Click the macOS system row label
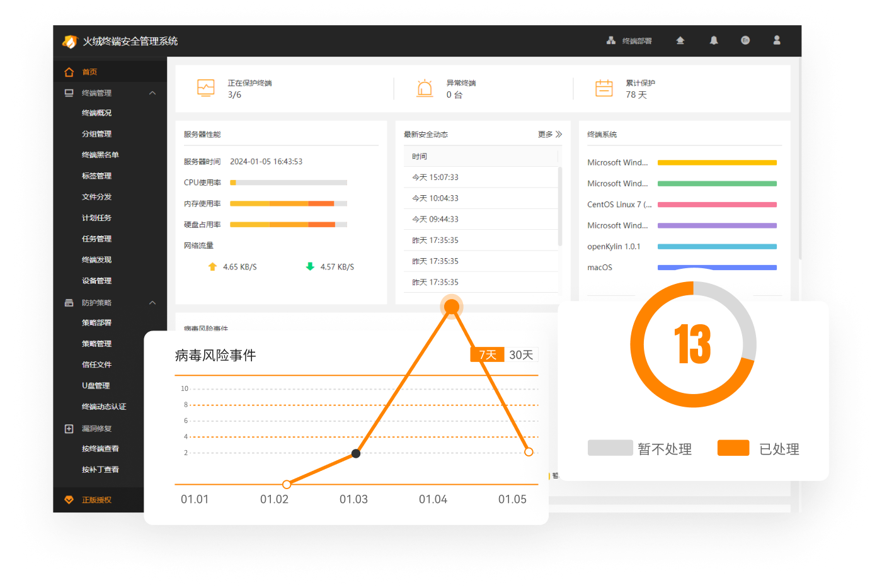 pyautogui.click(x=600, y=268)
